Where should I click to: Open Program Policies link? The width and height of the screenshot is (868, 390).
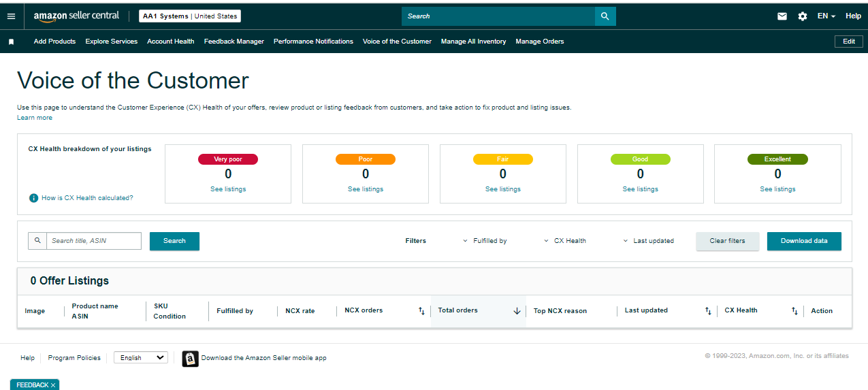pos(74,358)
